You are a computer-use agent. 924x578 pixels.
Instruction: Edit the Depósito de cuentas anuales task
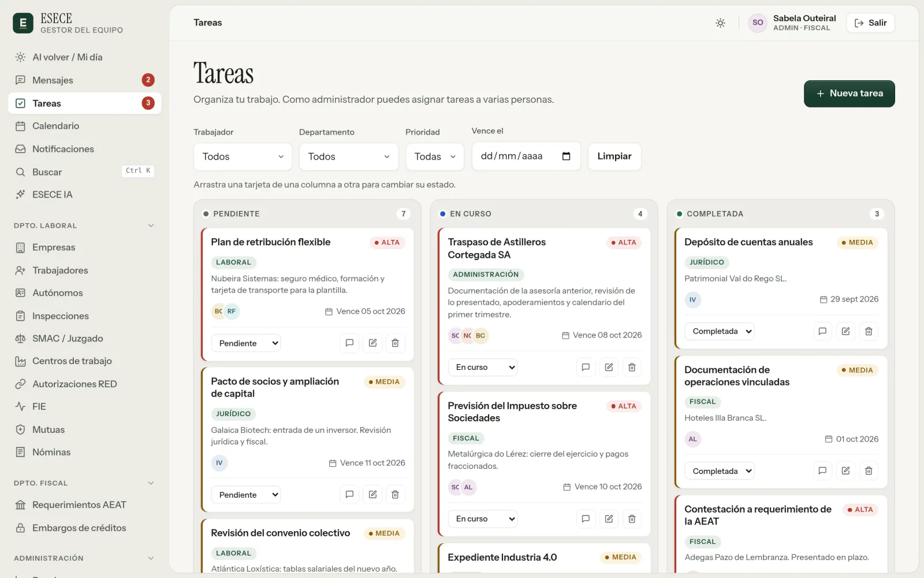click(x=845, y=331)
